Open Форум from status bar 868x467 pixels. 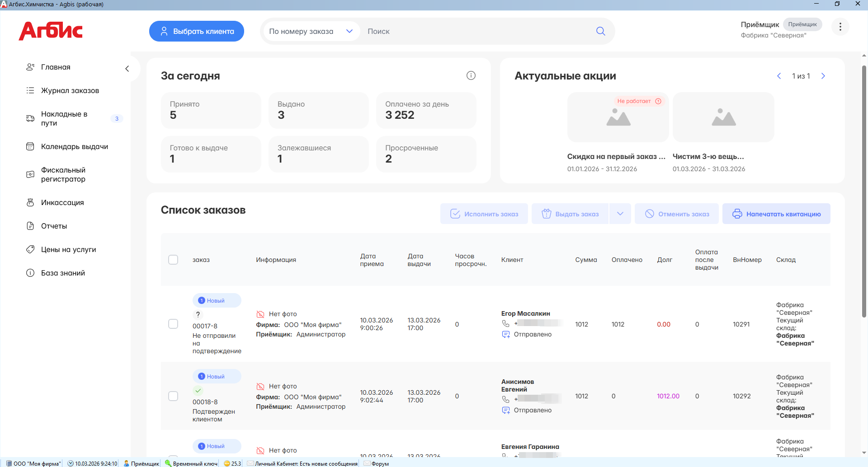pyautogui.click(x=376, y=463)
